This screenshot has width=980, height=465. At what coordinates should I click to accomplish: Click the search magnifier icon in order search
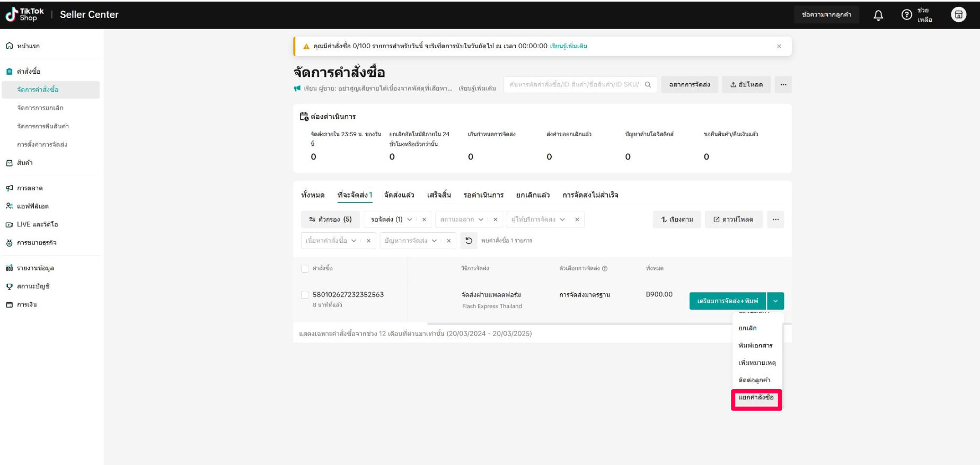coord(648,85)
